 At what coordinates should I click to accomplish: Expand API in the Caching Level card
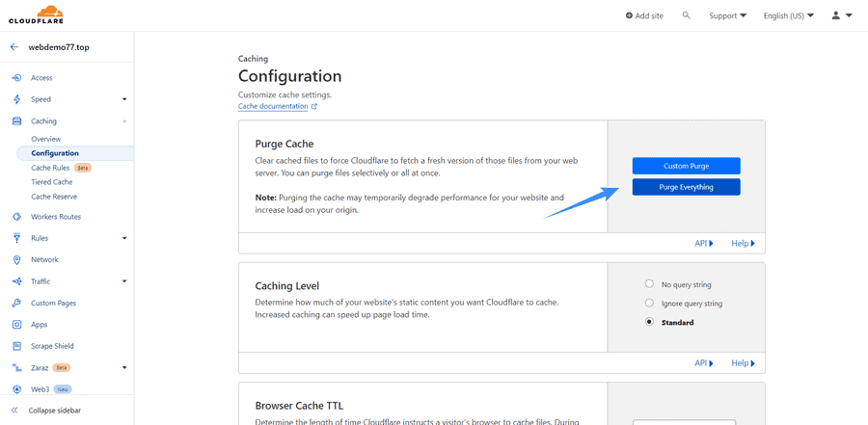[704, 363]
